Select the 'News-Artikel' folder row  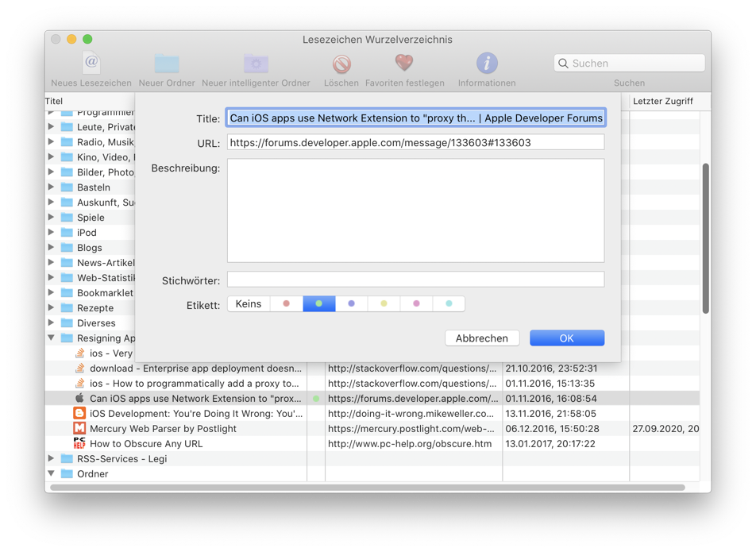pos(90,263)
